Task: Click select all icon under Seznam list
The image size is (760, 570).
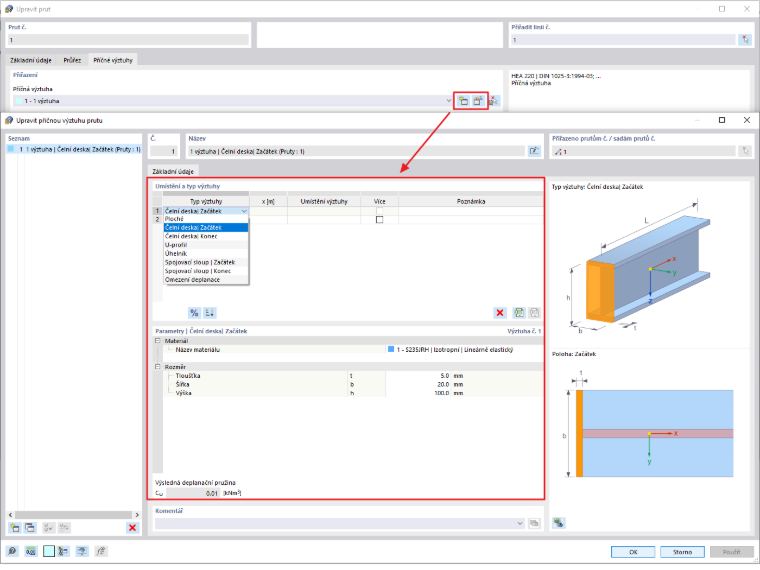Action: pyautogui.click(x=48, y=527)
